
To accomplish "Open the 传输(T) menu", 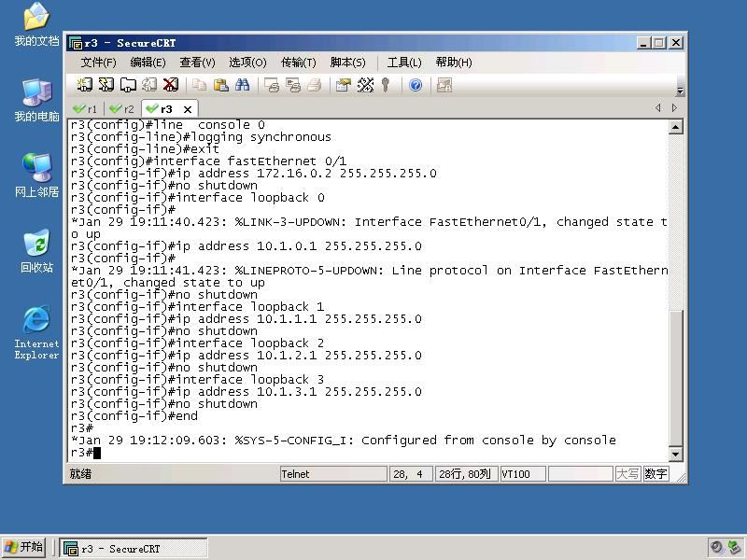I will click(x=298, y=63).
